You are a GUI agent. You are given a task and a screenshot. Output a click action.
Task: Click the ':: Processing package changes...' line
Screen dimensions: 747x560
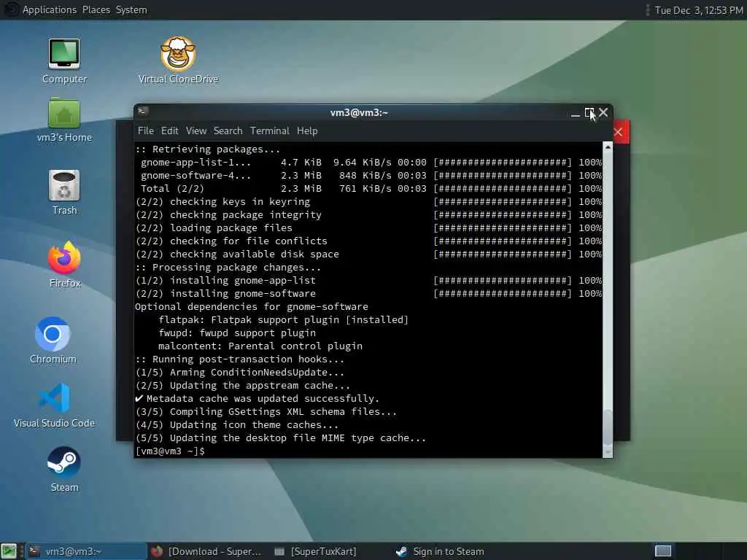[228, 267]
